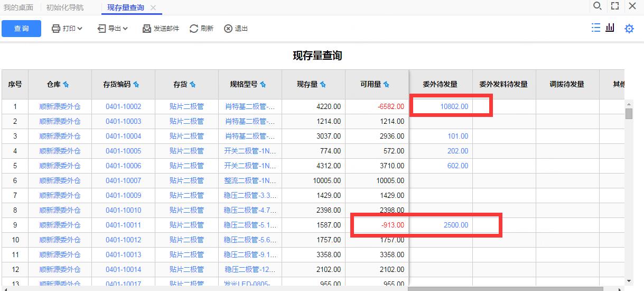Open the gear settings icon
Viewport: 644px width, 291px height.
629,29
